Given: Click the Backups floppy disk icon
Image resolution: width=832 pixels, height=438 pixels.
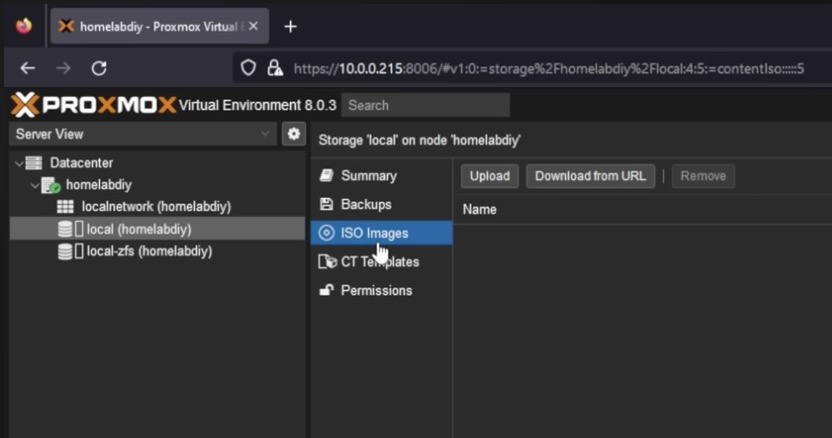Looking at the screenshot, I should [326, 204].
